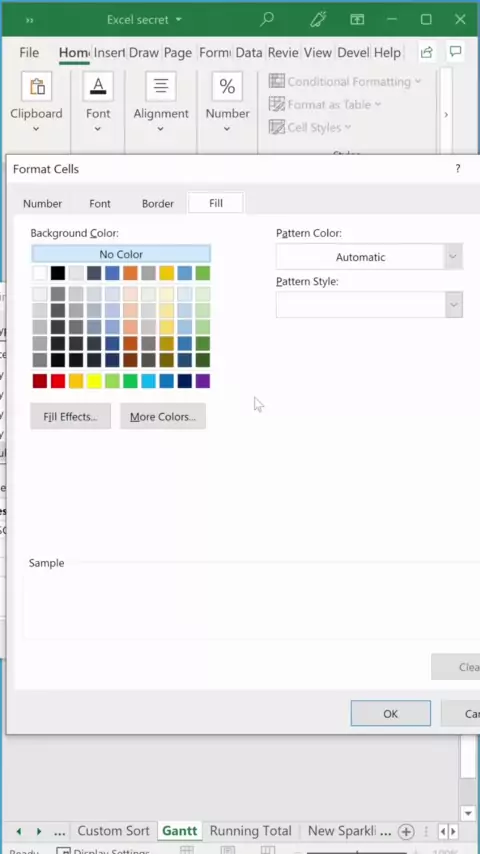Open the Alignment group icon
Viewport: 480px width, 854px height.
(161, 87)
